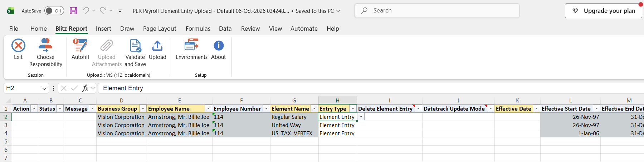Open the File menu
Screen dimensions: 644x162
(x=14, y=29)
